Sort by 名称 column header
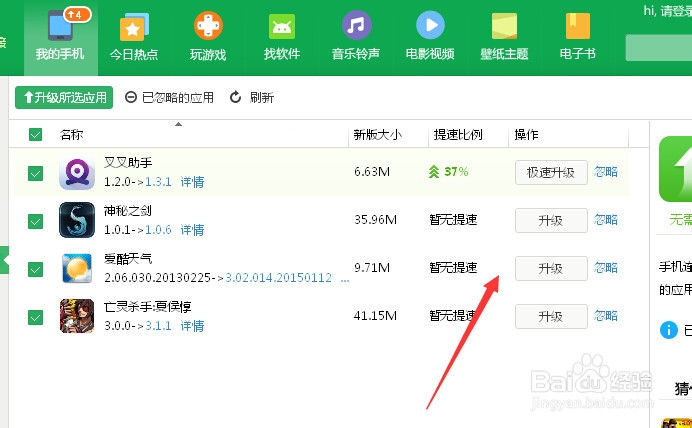Viewport: 692px width, 428px height. click(71, 135)
